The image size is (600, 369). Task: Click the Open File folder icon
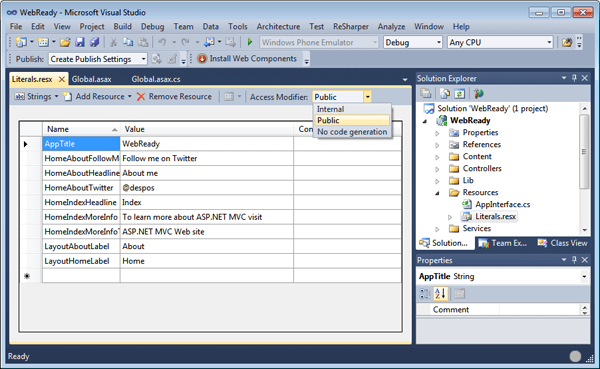tap(65, 42)
